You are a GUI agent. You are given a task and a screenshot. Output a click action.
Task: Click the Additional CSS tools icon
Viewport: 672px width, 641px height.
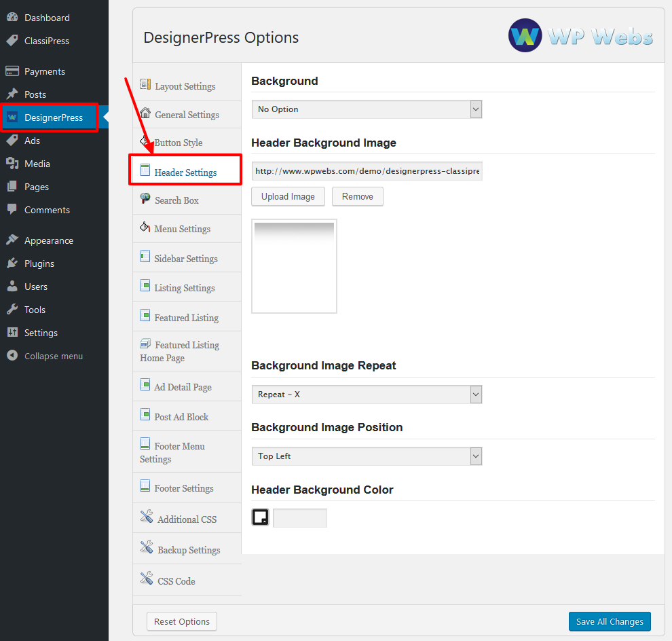pyautogui.click(x=147, y=517)
